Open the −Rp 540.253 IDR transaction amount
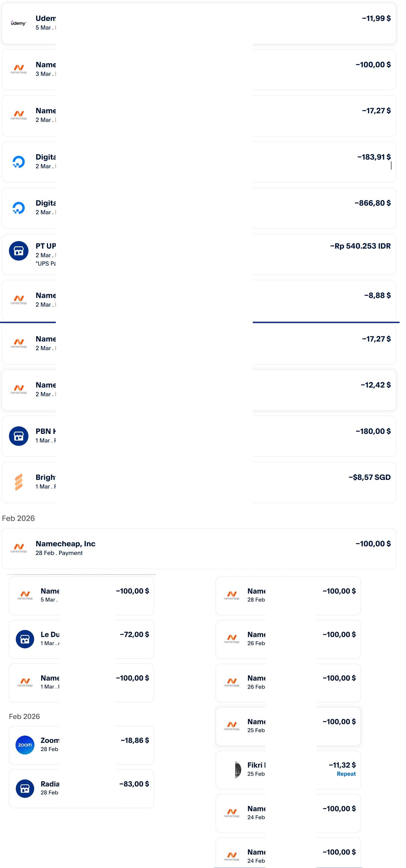This screenshot has height=868, width=406. [360, 246]
